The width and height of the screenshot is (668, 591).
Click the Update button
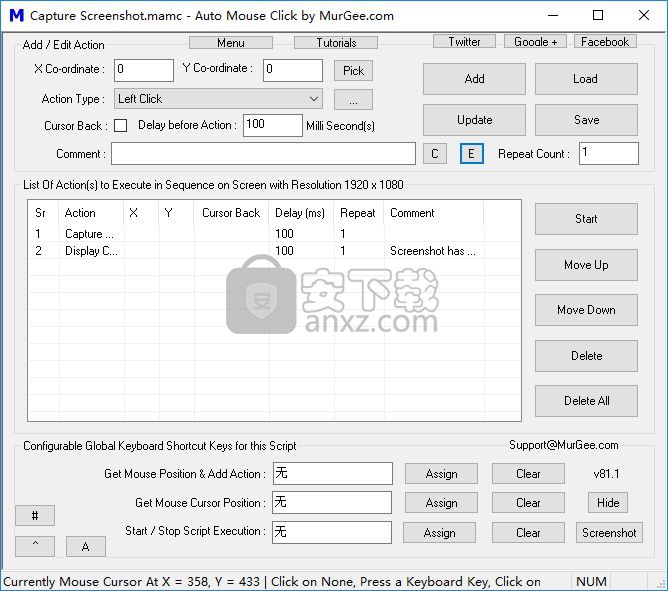(x=474, y=120)
